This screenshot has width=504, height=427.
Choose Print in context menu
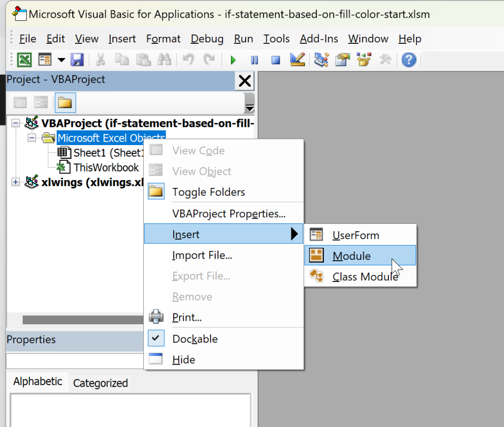point(224,317)
